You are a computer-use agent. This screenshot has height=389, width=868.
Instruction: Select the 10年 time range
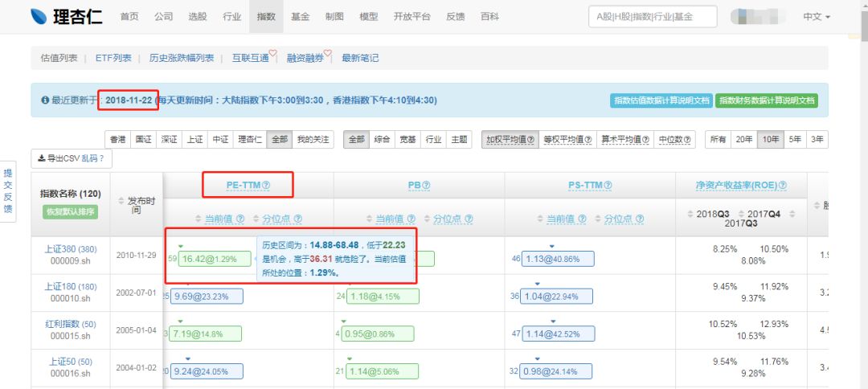click(x=771, y=139)
